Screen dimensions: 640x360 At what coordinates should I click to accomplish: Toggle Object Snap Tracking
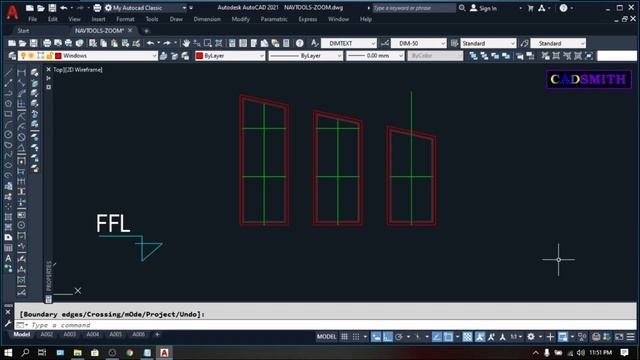coord(437,337)
